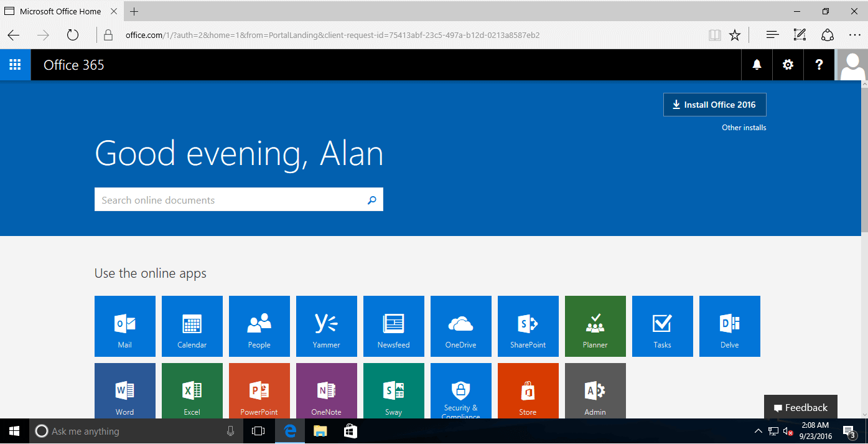868x444 pixels.
Task: Launch OneDrive
Action: (460, 326)
